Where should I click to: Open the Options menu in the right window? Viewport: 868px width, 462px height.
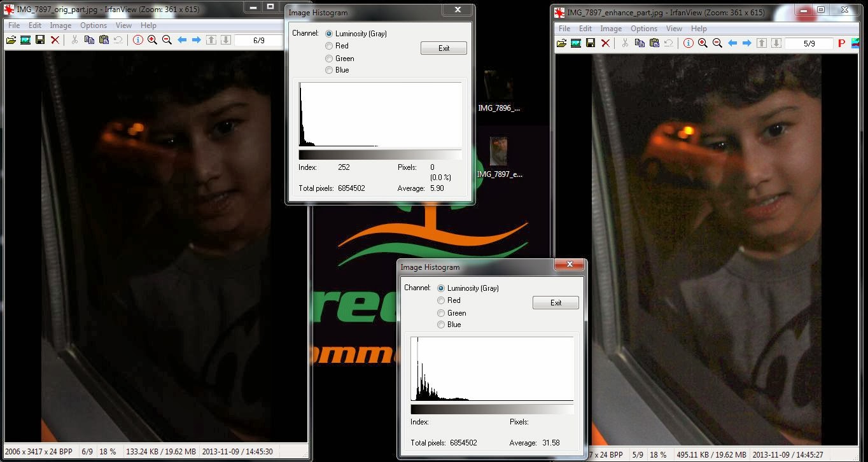tap(644, 29)
